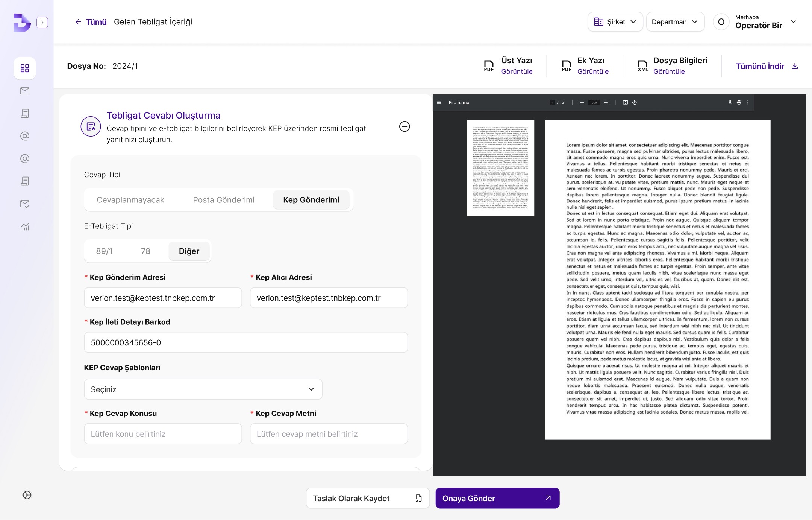The image size is (812, 520).
Task: Go back to Tümü list
Action: (x=91, y=22)
